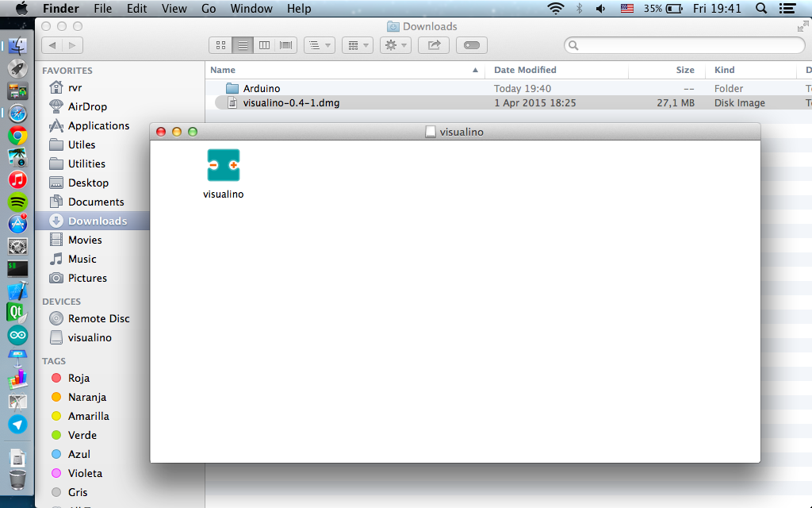Open Movies in sidebar
812x508 pixels.
click(84, 240)
